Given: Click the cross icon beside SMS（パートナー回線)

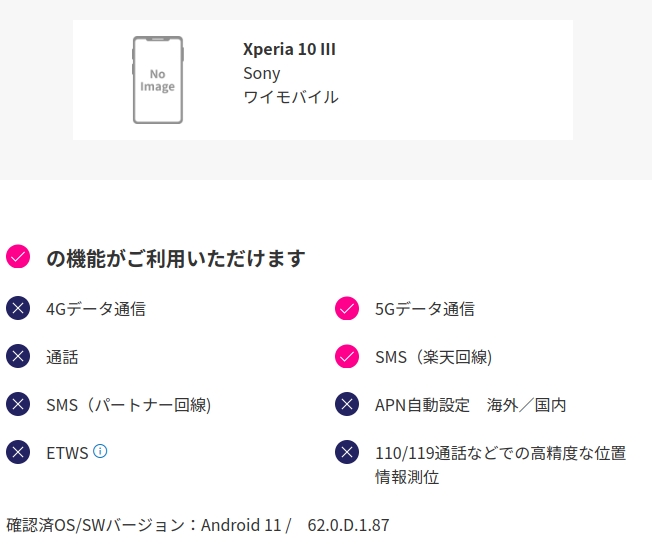Looking at the screenshot, I should point(18,404).
